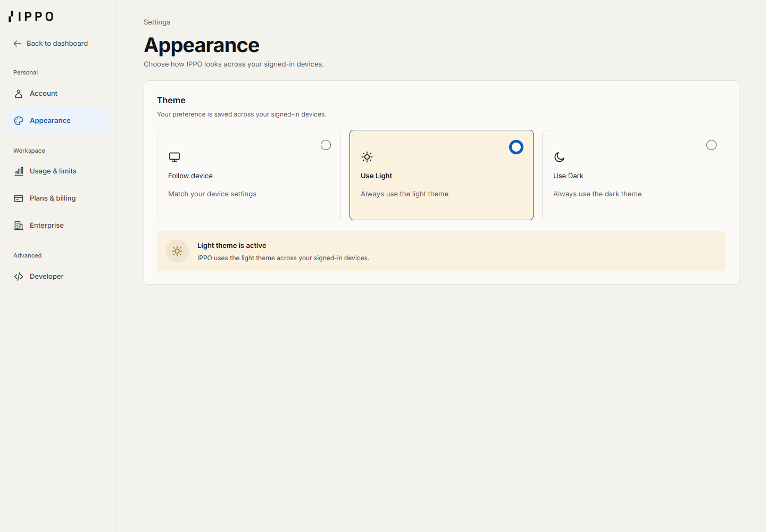Viewport: 766px width, 532px height.
Task: Open the Account settings page
Action: [59, 94]
